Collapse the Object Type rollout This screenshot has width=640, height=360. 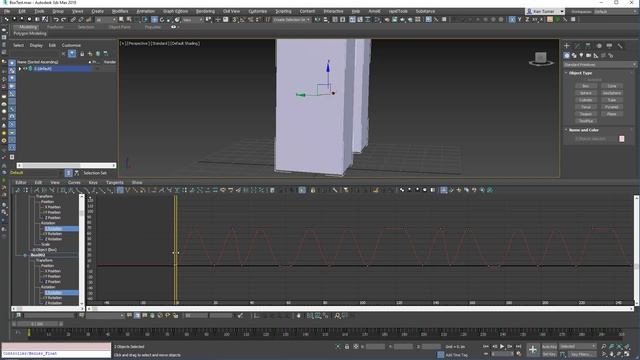tap(580, 73)
